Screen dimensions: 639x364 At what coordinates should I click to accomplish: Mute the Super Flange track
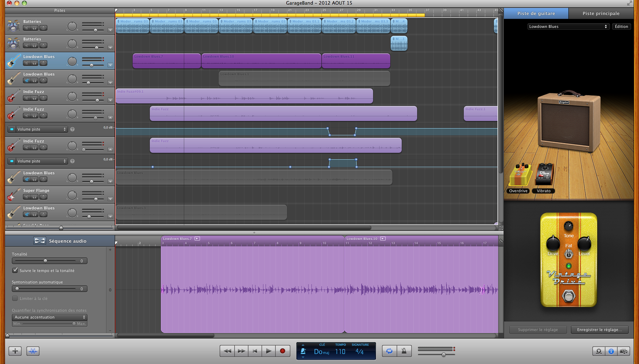pos(27,197)
